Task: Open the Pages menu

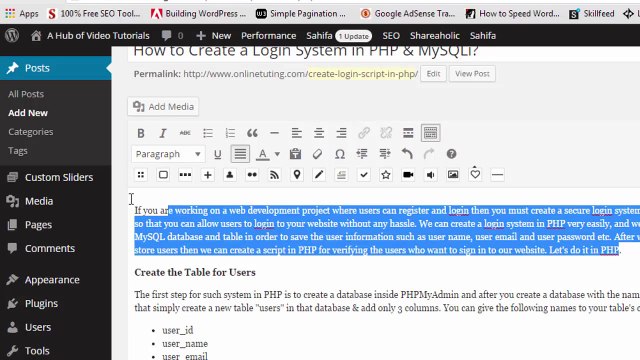Action: [x=56, y=224]
